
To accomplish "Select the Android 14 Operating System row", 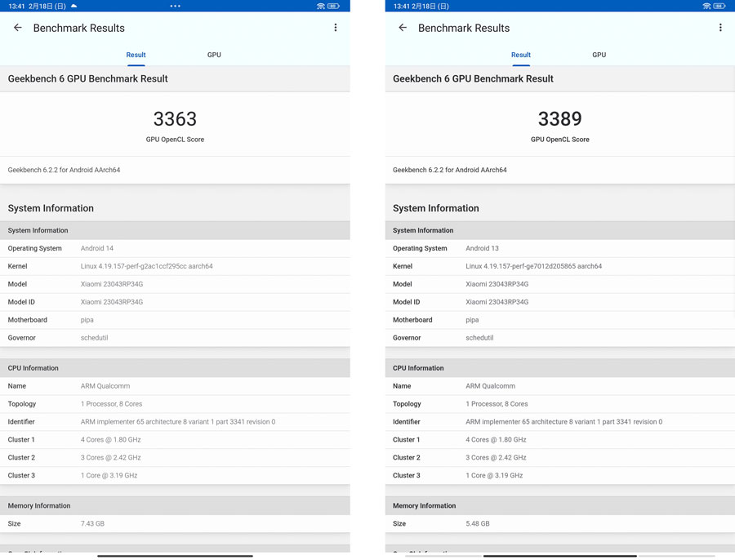I will 175,248.
